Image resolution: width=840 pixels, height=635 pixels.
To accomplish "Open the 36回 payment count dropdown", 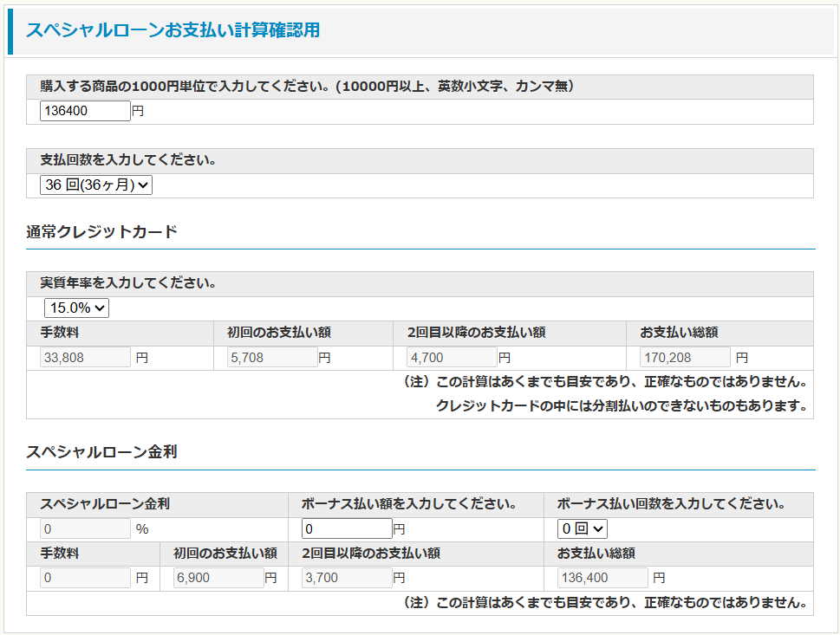I will [96, 185].
